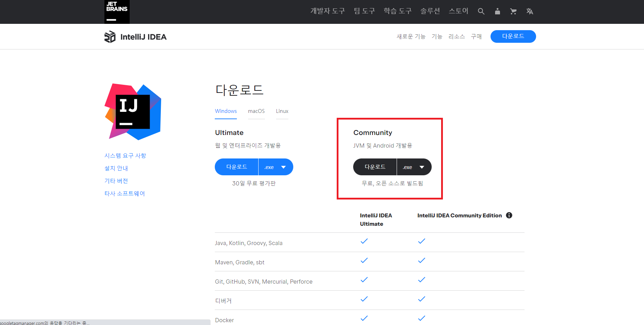Click Ultimate checkmark in Java row
The height and width of the screenshot is (325, 644).
[x=364, y=241]
